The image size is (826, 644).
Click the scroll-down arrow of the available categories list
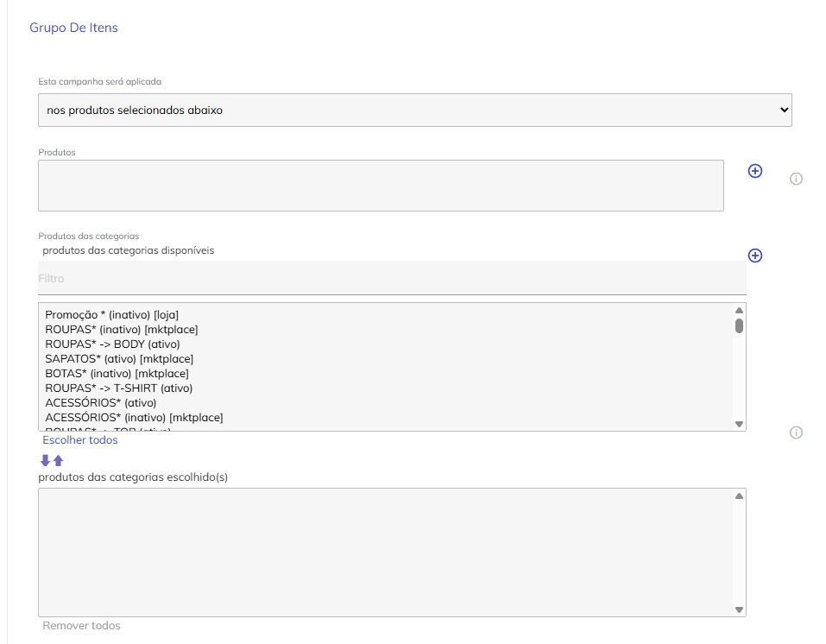tap(739, 424)
